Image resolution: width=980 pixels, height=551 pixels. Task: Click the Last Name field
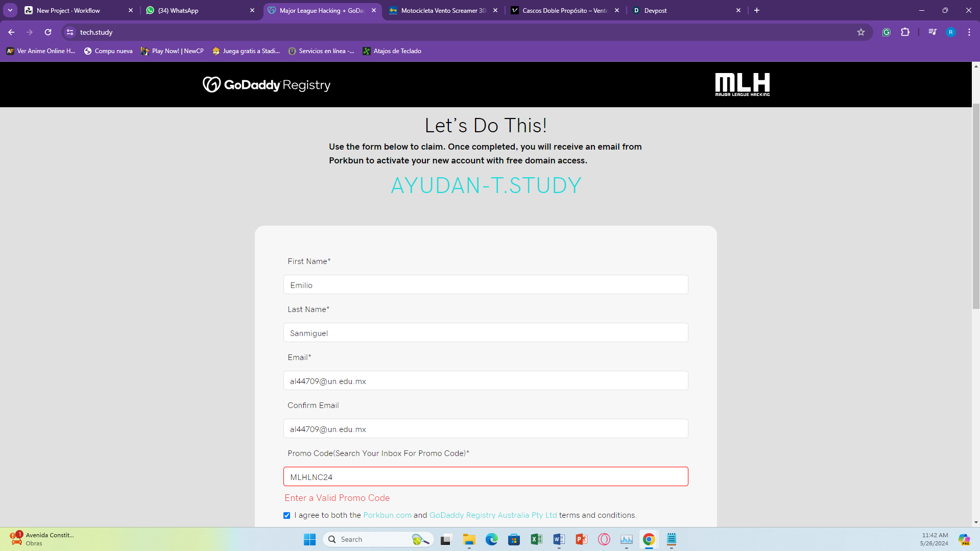pyautogui.click(x=486, y=333)
